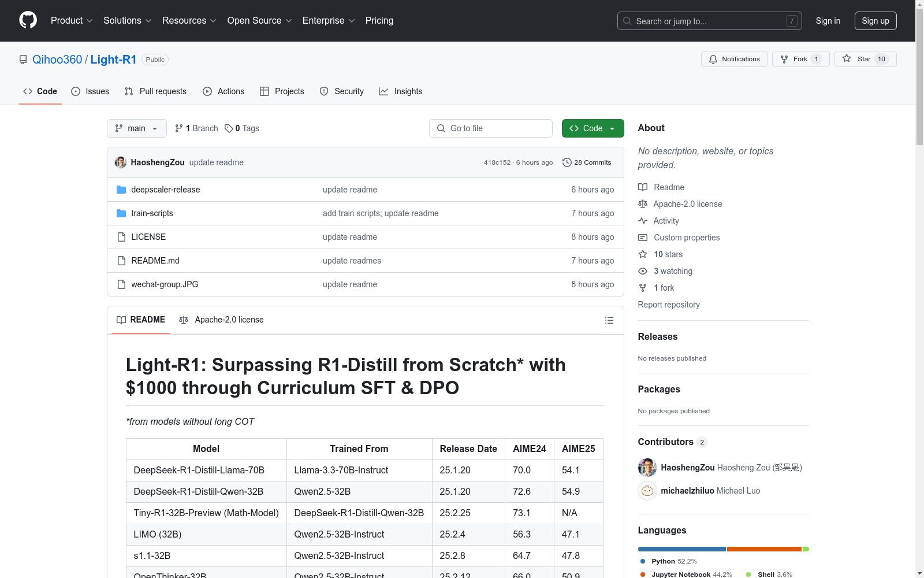Switch to the Projects tab
924x578 pixels.
[x=282, y=91]
